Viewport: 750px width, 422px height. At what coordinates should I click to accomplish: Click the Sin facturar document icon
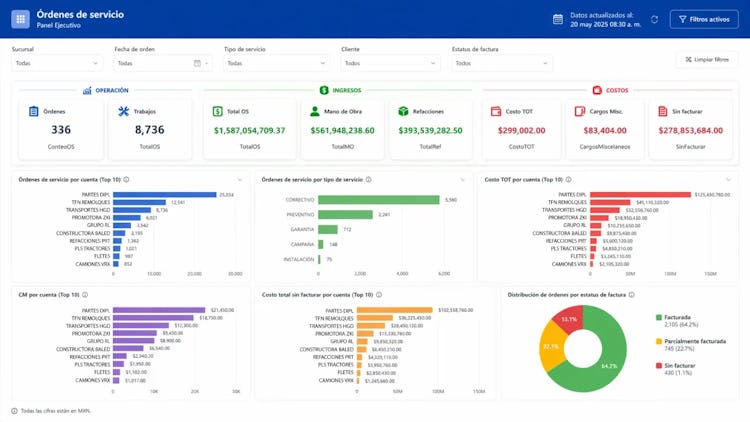click(x=662, y=111)
